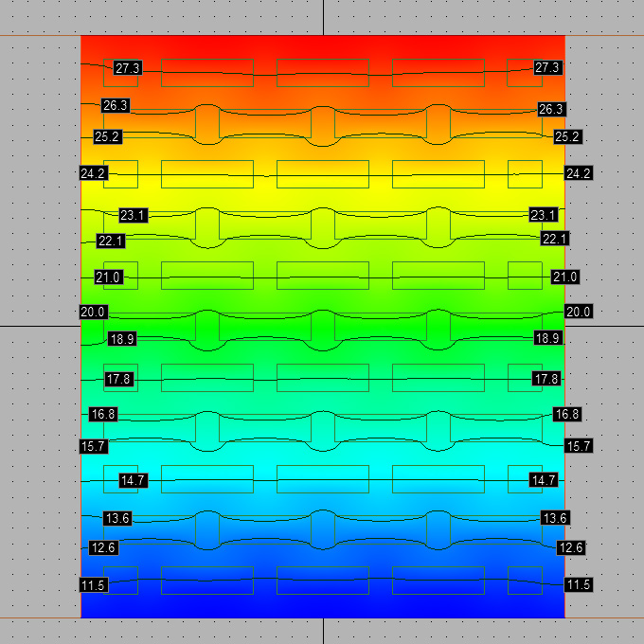644x644 pixels.
Task: Click the left-side 11.5 contour label
Action: [x=94, y=585]
